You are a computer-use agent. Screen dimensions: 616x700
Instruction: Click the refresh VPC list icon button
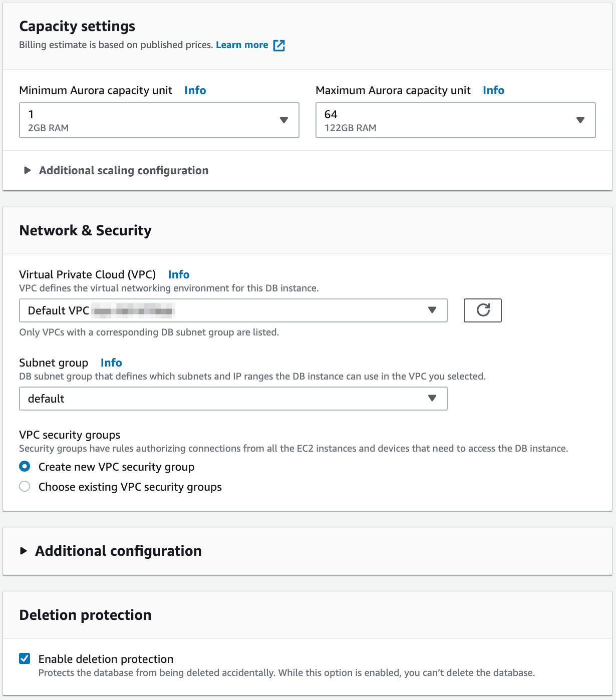click(482, 310)
